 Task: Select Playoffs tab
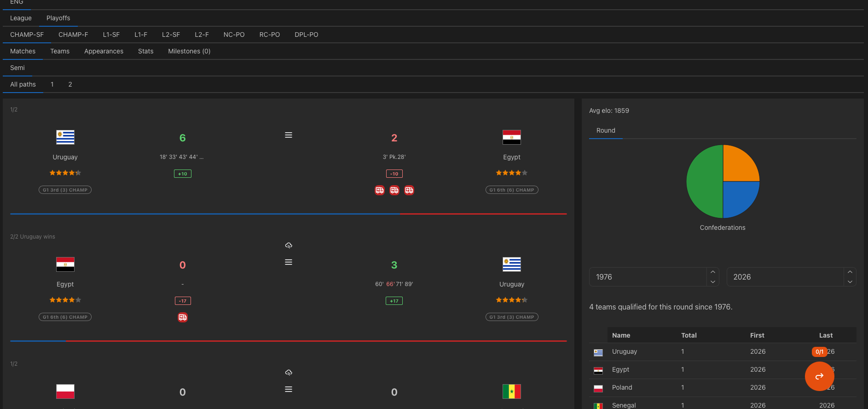[58, 18]
